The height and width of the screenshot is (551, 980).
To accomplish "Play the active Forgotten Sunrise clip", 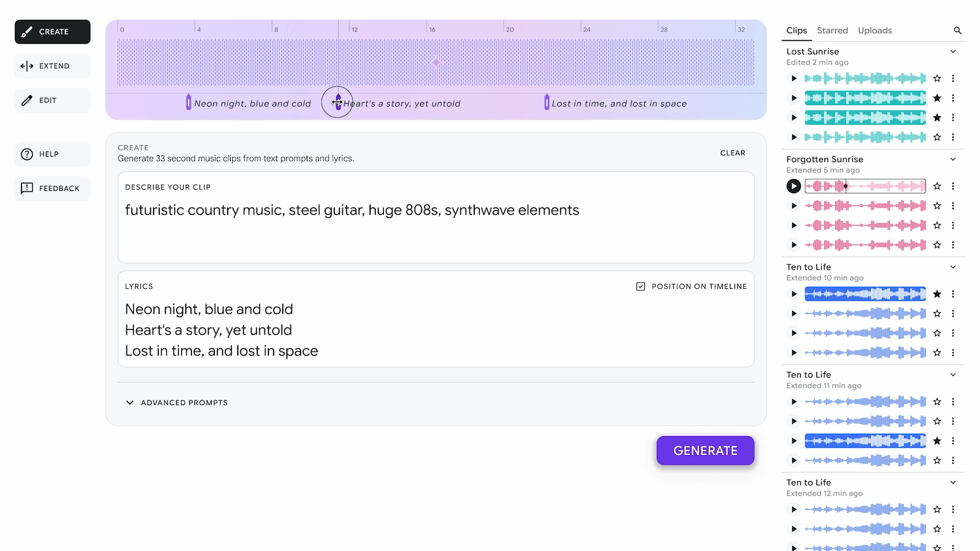I will click(793, 186).
